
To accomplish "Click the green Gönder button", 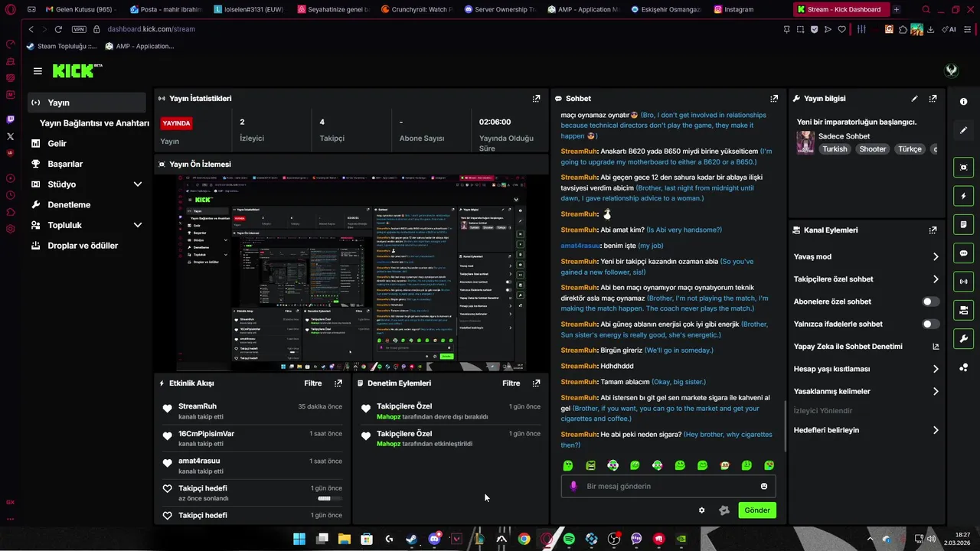I will 757,510.
